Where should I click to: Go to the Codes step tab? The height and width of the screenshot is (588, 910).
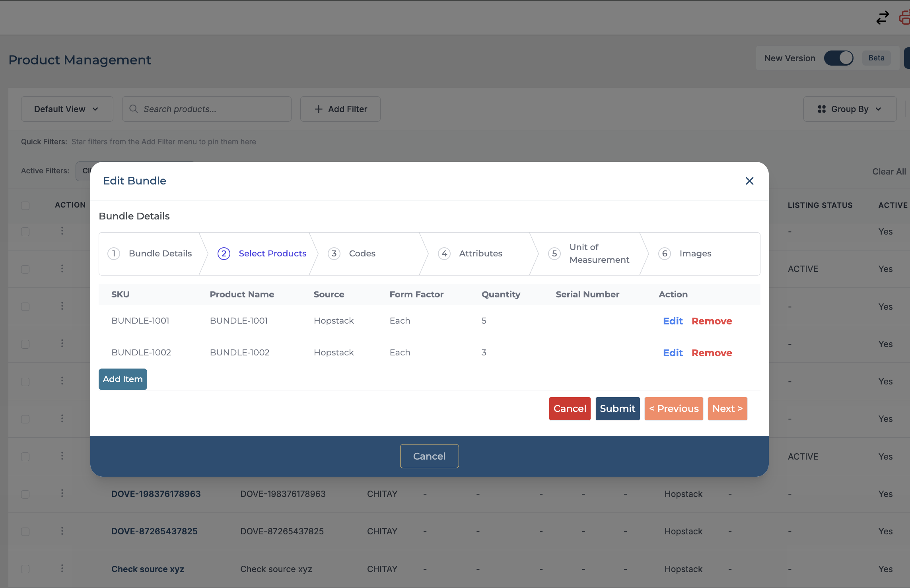point(362,254)
